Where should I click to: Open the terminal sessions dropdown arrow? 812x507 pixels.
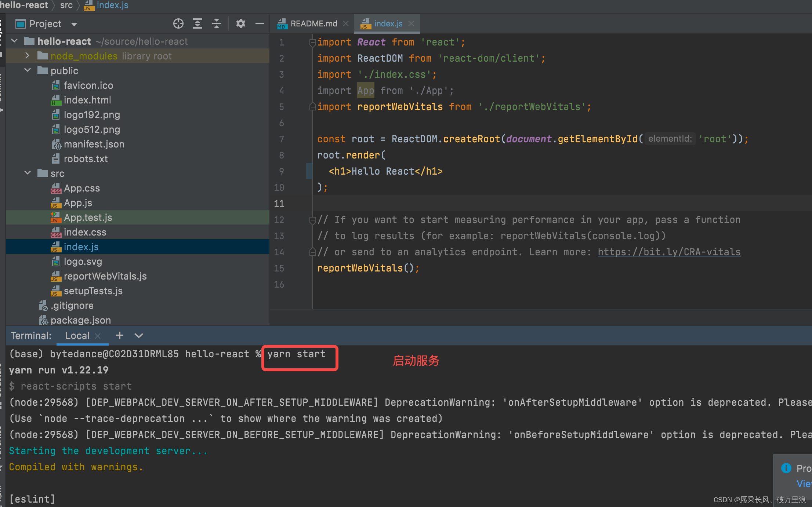tap(138, 335)
